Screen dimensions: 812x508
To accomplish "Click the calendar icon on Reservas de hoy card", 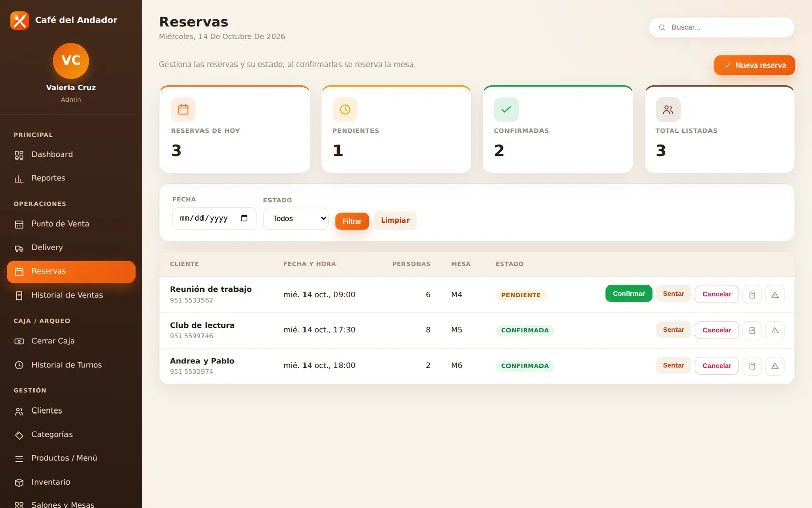I will [183, 109].
